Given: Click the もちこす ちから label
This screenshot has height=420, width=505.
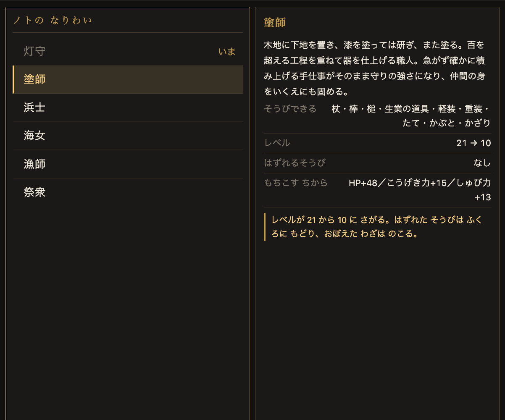Looking at the screenshot, I should 296,183.
